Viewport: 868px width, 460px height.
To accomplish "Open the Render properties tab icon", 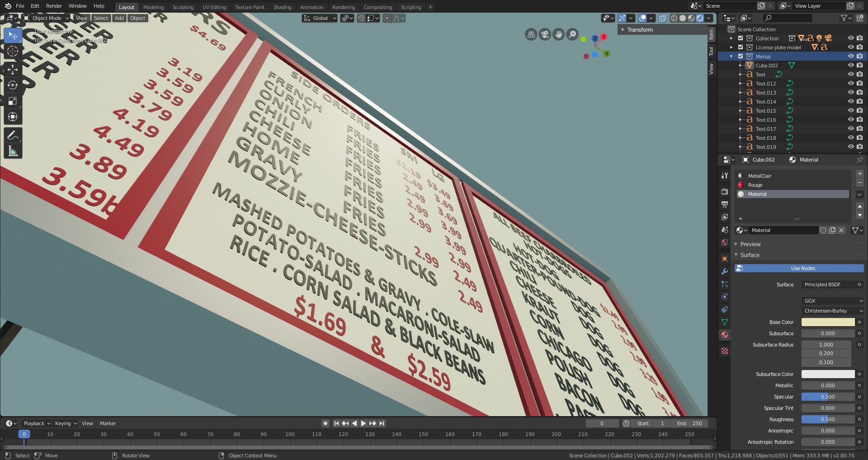I will click(x=725, y=192).
